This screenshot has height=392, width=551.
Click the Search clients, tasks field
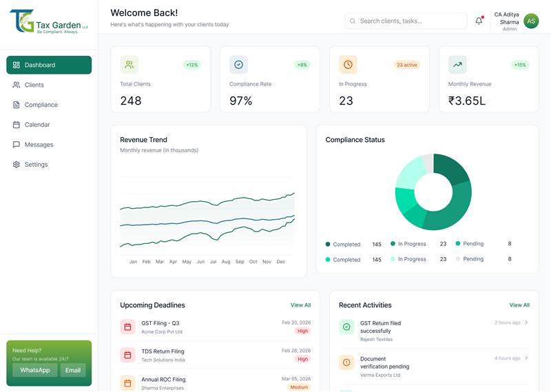tap(406, 21)
